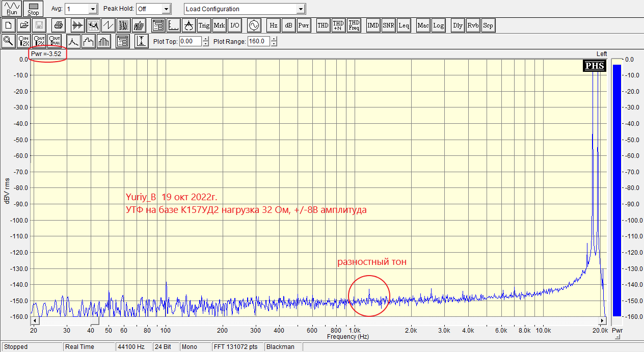
Task: Toggle the Hz frequency readout
Action: pos(273,25)
